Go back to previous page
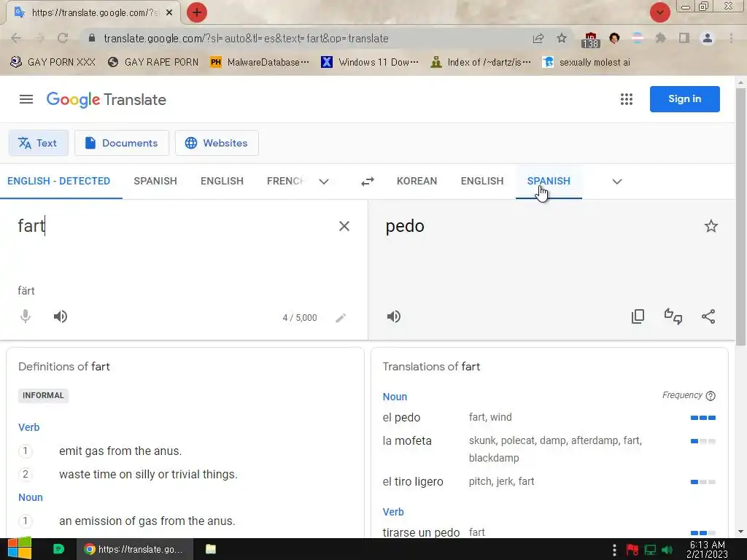Image resolution: width=747 pixels, height=560 pixels. 16,38
